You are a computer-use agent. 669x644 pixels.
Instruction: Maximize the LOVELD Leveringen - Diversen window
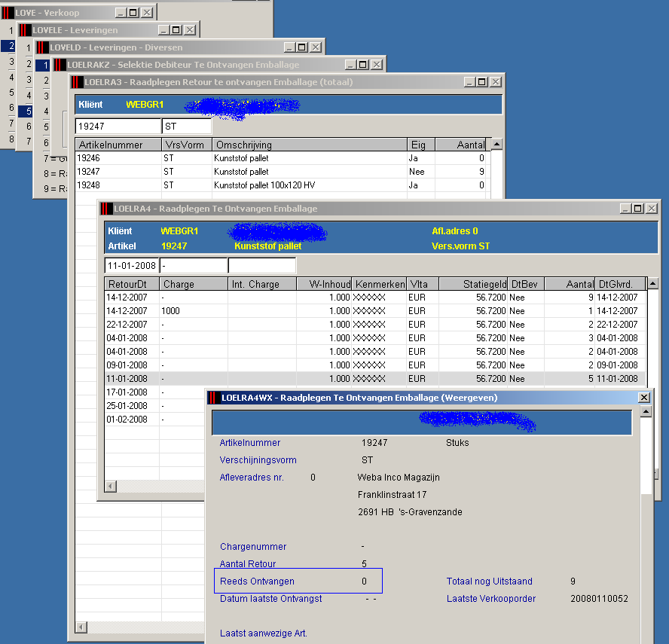302,47
